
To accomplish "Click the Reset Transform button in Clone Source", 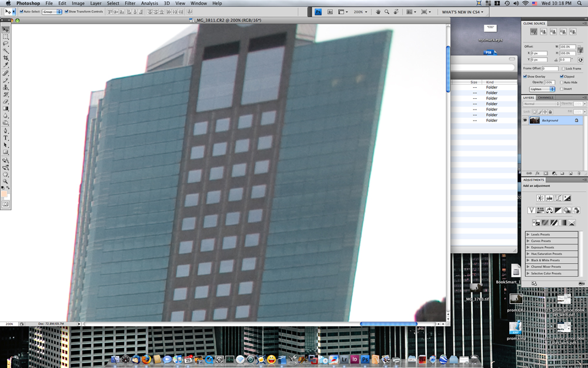I will [x=580, y=59].
